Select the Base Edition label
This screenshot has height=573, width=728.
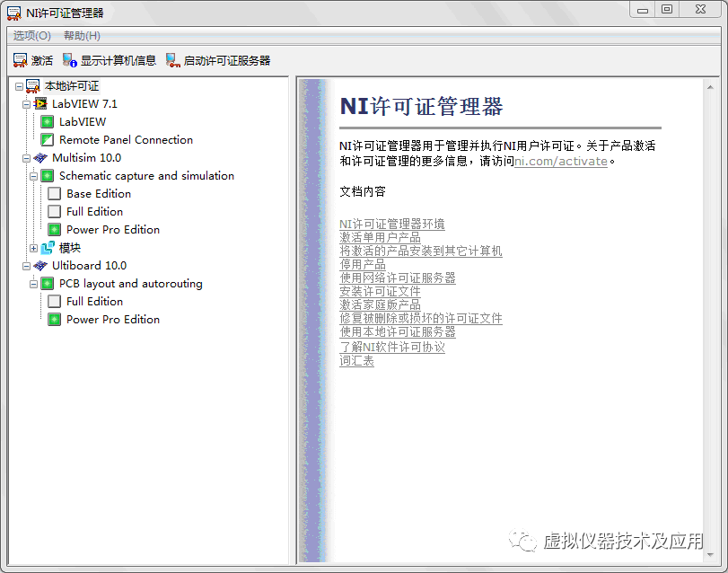point(99,194)
